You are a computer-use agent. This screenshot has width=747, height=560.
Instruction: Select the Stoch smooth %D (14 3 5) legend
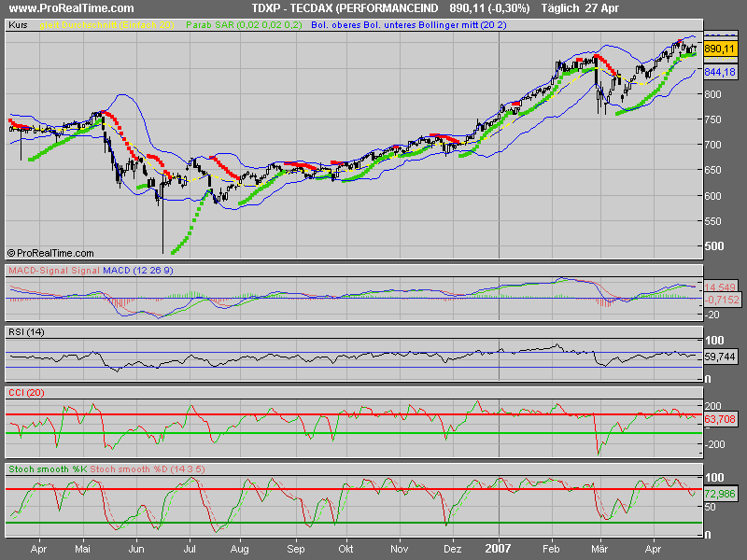pyautogui.click(x=148, y=469)
